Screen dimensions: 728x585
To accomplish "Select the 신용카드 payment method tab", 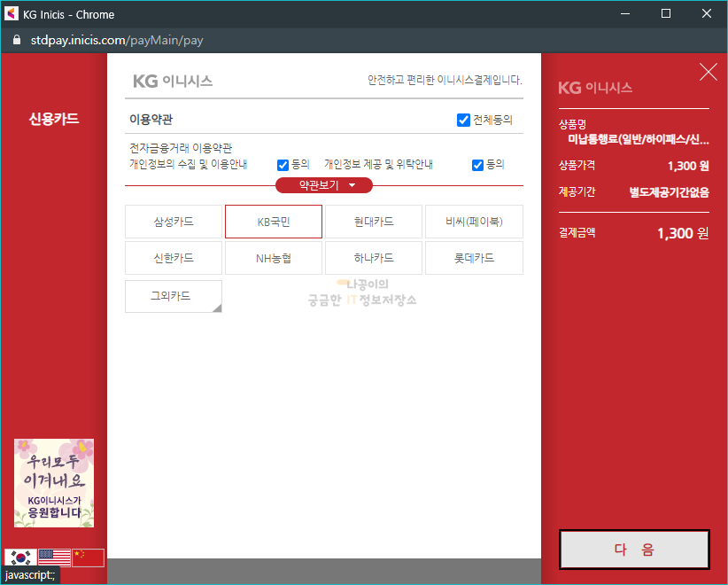I will pyautogui.click(x=54, y=119).
